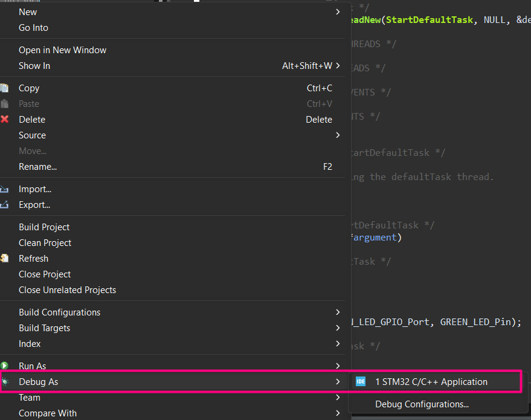
Task: Click the Refresh icon
Action: tap(5, 259)
